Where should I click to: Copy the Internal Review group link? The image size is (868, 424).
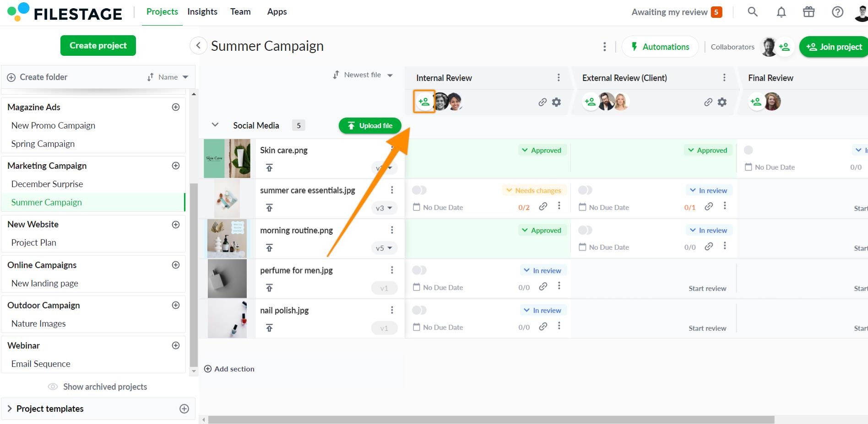[542, 102]
